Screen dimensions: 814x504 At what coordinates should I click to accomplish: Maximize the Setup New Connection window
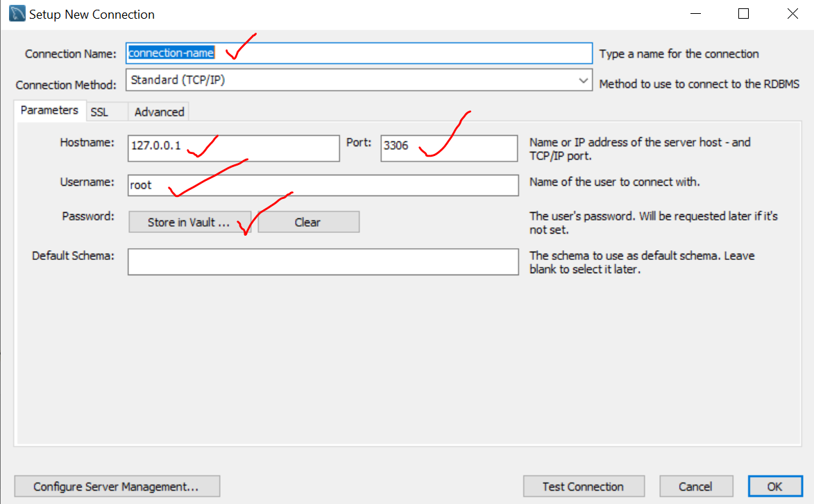(x=743, y=14)
